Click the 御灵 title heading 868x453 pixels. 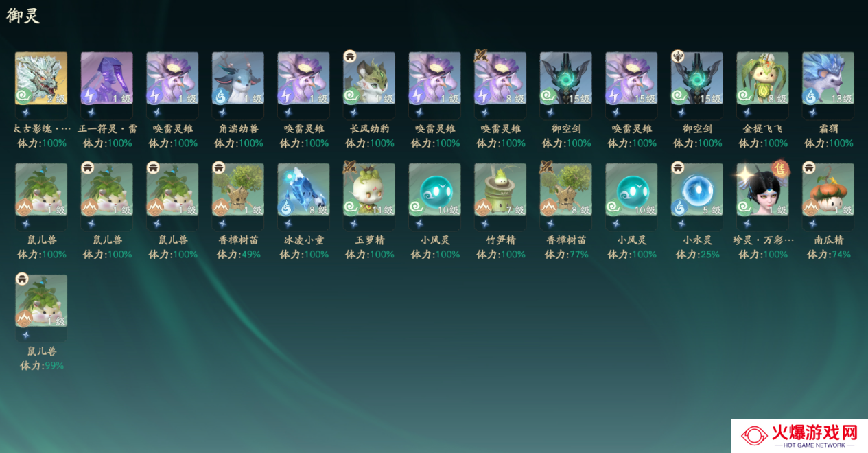pyautogui.click(x=23, y=16)
